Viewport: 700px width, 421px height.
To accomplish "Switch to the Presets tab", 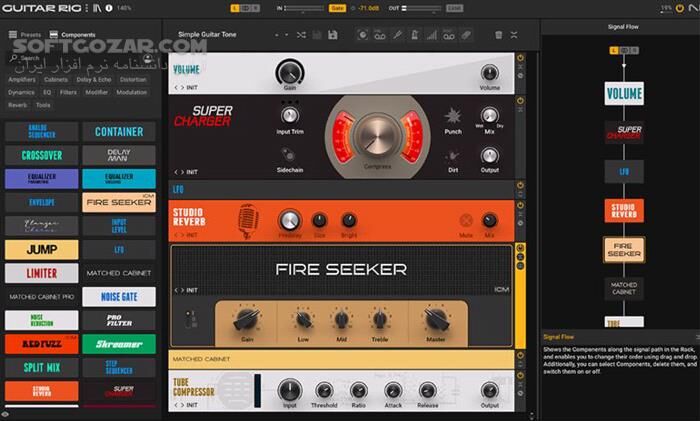I will 25,34.
